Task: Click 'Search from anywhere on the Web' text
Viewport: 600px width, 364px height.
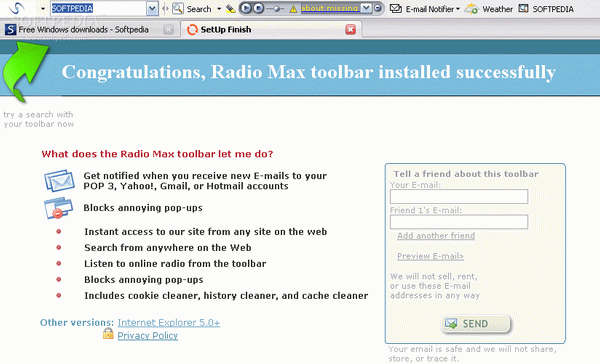Action: 168,248
